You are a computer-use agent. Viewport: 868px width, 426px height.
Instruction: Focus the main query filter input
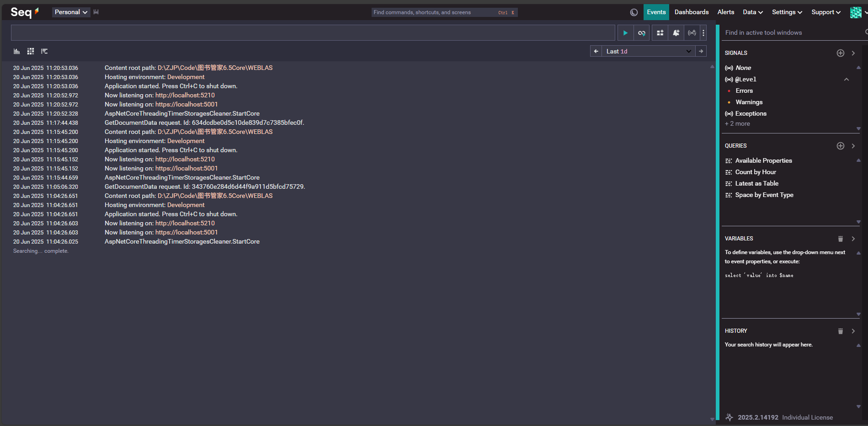click(313, 33)
